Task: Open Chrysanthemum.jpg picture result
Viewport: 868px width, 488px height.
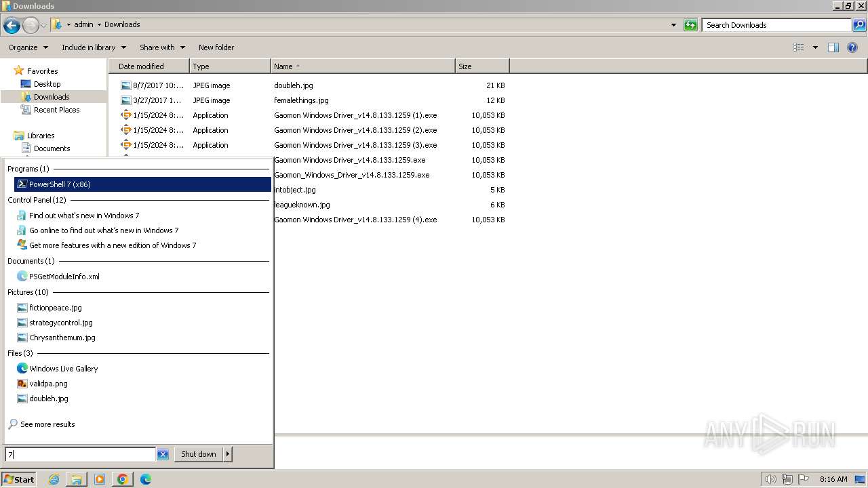Action: coord(62,338)
